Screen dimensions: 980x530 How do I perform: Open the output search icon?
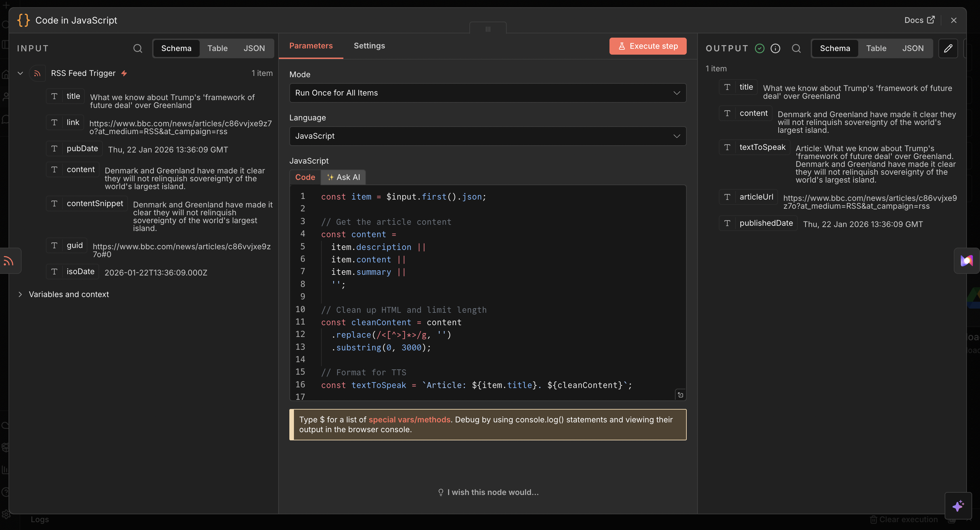tap(796, 48)
